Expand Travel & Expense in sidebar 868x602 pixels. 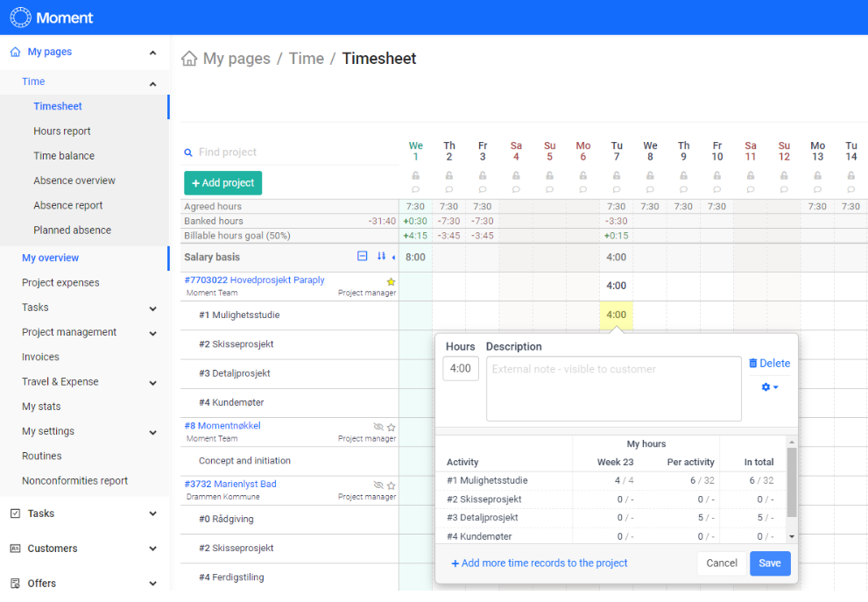[153, 382]
